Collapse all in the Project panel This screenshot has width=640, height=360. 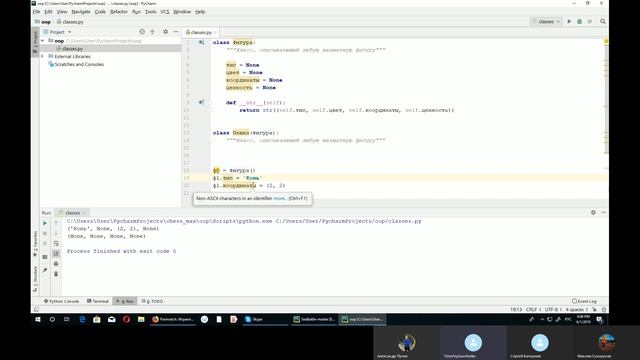pos(152,32)
